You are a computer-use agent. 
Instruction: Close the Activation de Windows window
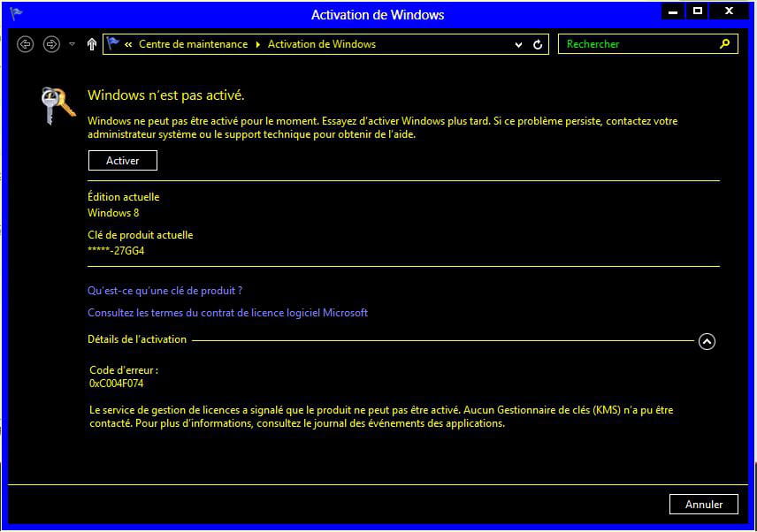point(729,11)
